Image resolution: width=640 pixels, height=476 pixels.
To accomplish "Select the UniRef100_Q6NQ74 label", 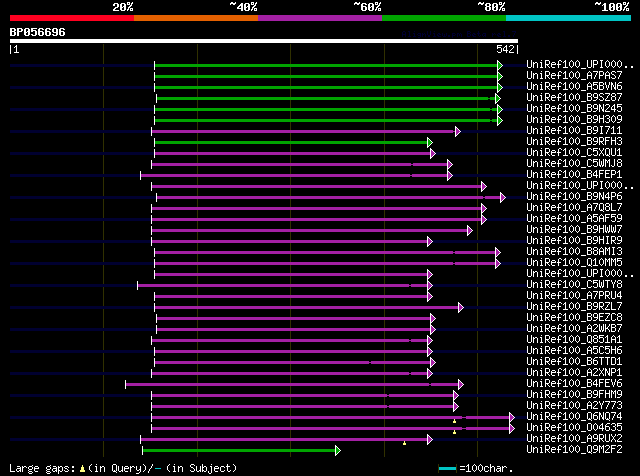I will [574, 417].
